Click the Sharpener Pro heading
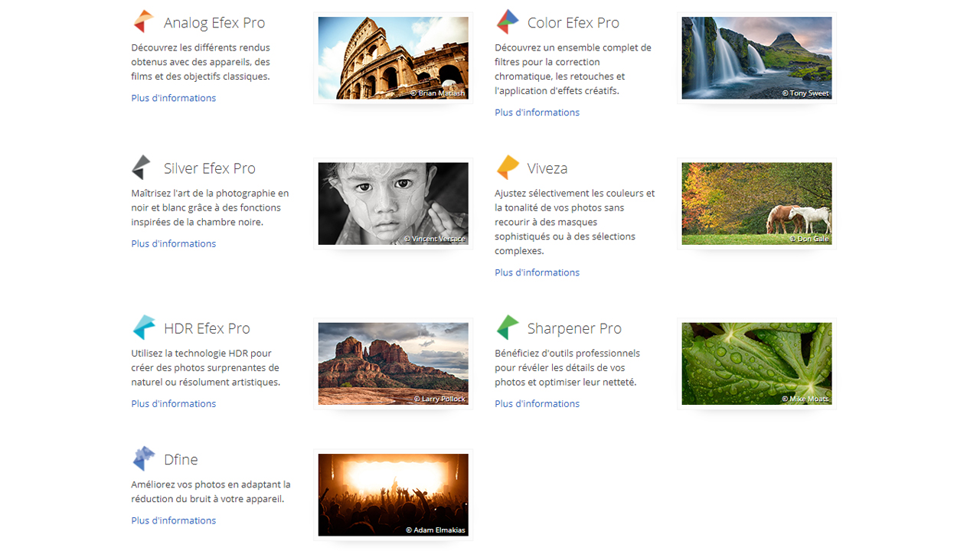 (574, 328)
